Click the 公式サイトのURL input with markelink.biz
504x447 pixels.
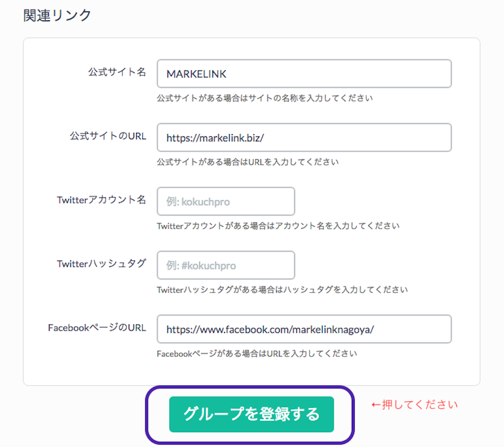(304, 137)
